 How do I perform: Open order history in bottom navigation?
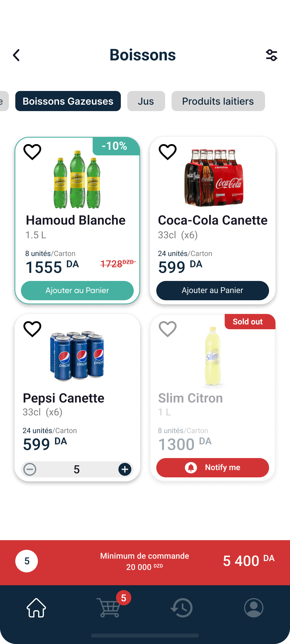point(182,608)
